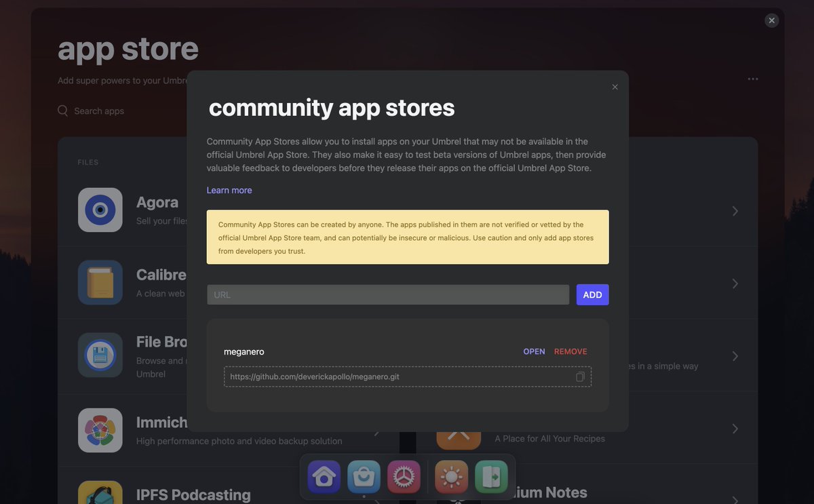Click the green logout icon in the dock
The height and width of the screenshot is (504, 814).
(x=491, y=476)
